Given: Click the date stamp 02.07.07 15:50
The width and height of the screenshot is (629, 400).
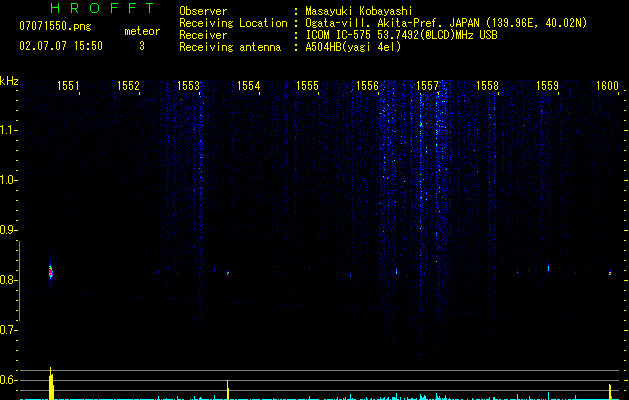Looking at the screenshot, I should pyautogui.click(x=61, y=46).
